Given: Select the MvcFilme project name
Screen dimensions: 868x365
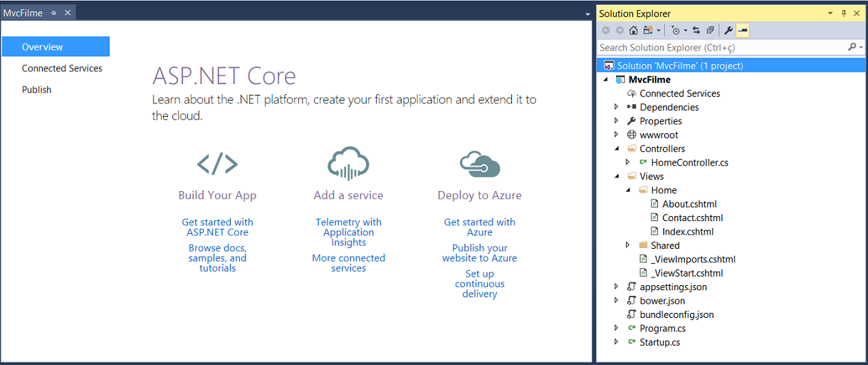Looking at the screenshot, I should click(649, 80).
